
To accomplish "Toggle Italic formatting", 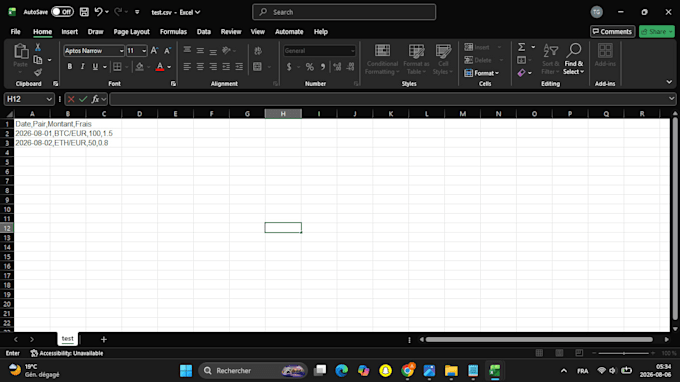I will [x=82, y=67].
